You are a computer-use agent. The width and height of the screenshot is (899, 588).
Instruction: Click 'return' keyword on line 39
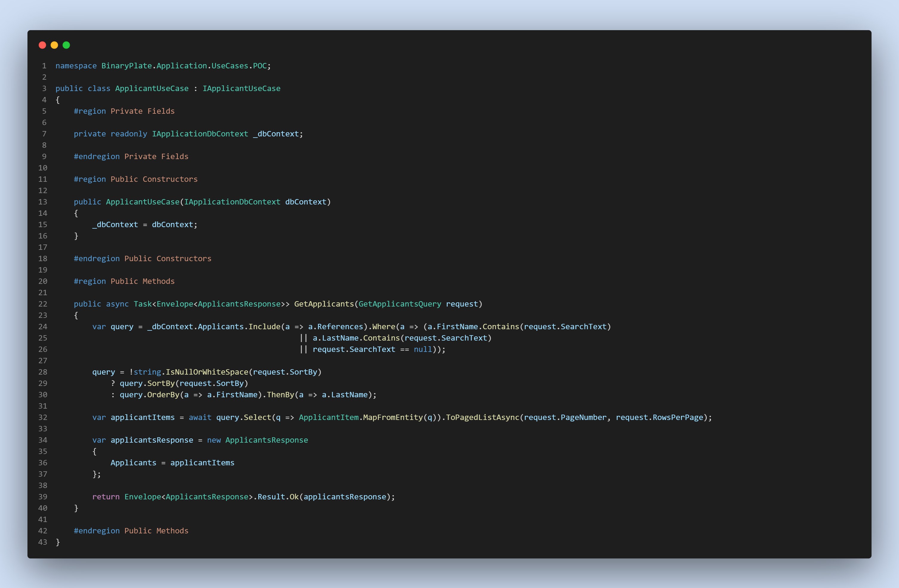tap(106, 496)
